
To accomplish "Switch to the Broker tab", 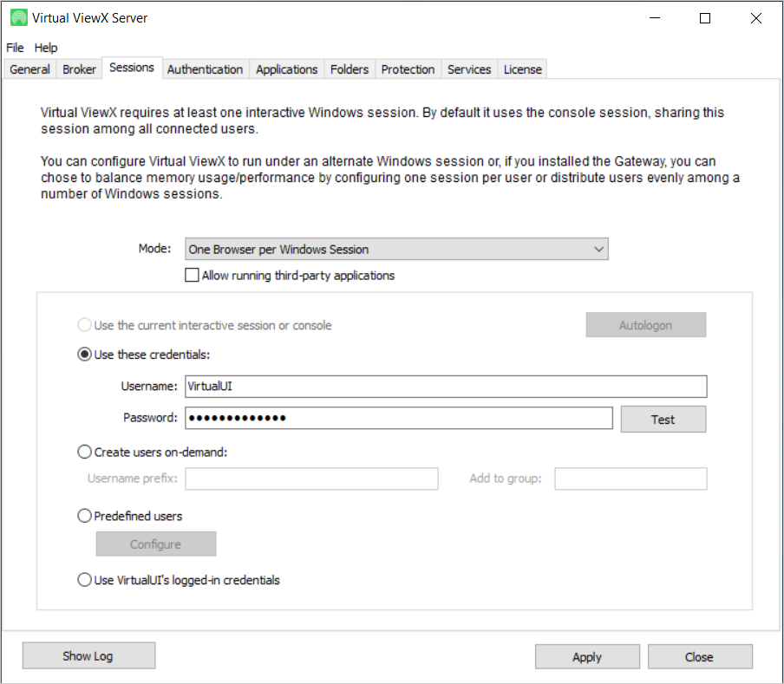I will pos(79,69).
